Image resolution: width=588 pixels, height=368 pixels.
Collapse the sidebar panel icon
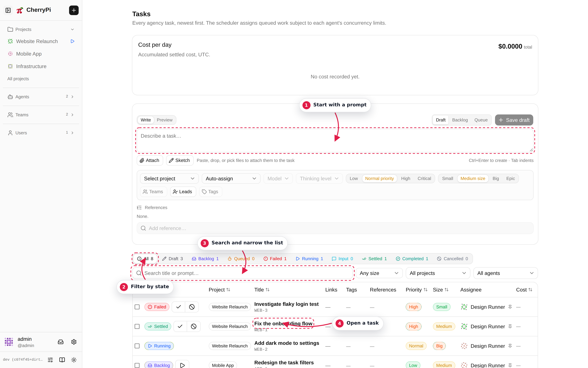[8, 10]
